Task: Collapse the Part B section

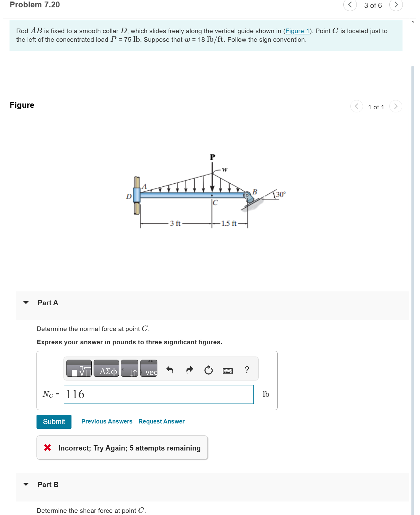Action: coord(26,484)
